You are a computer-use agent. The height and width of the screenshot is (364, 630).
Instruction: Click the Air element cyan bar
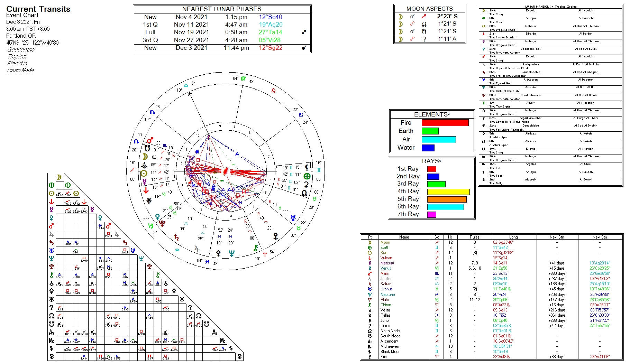click(439, 139)
